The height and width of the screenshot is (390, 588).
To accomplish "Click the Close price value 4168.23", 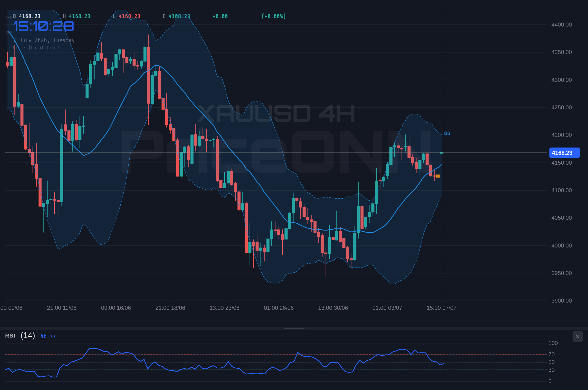I will point(179,16).
